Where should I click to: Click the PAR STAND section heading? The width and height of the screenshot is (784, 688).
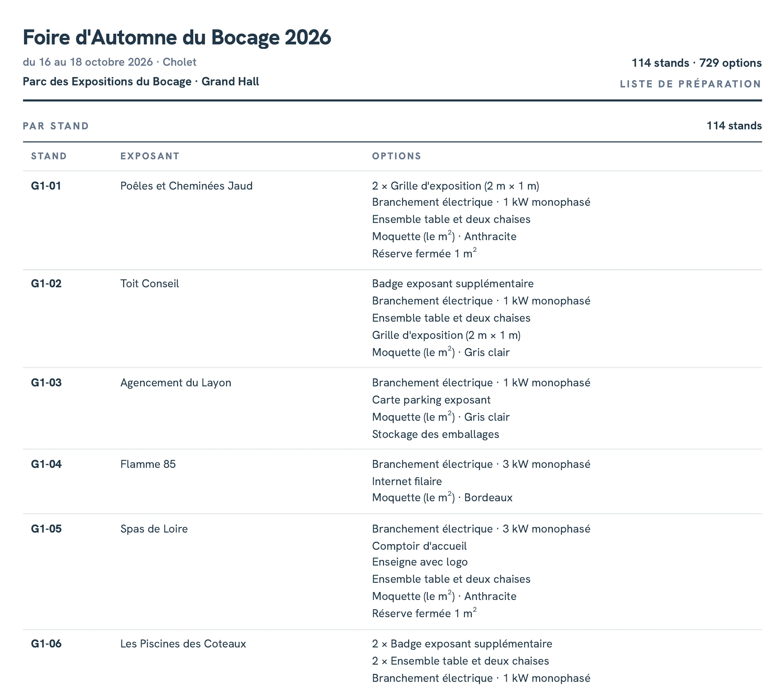[56, 126]
